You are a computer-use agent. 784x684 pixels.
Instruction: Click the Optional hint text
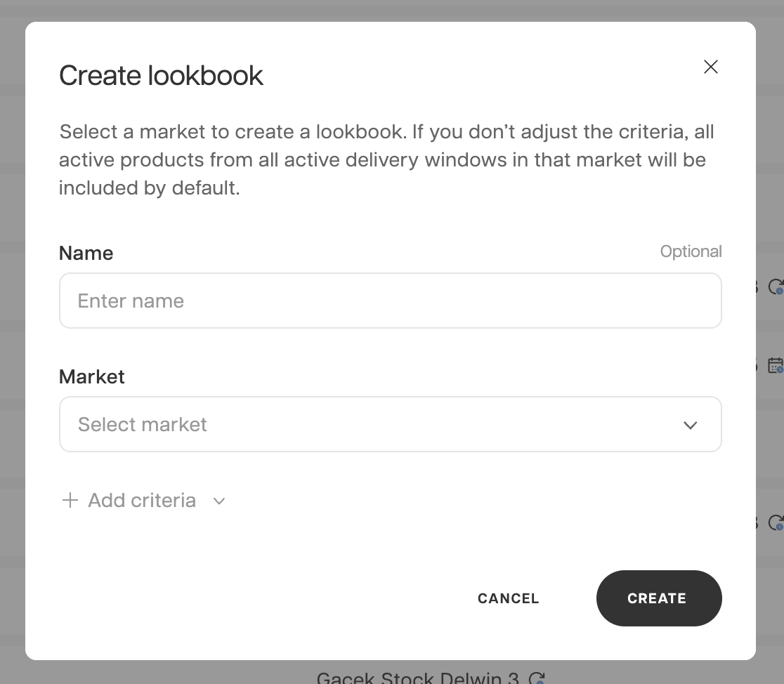(x=691, y=251)
